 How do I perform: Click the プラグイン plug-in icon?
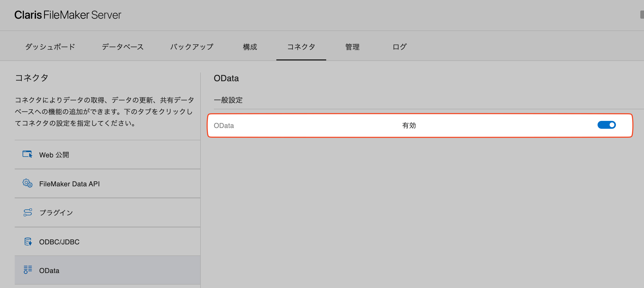coord(28,212)
